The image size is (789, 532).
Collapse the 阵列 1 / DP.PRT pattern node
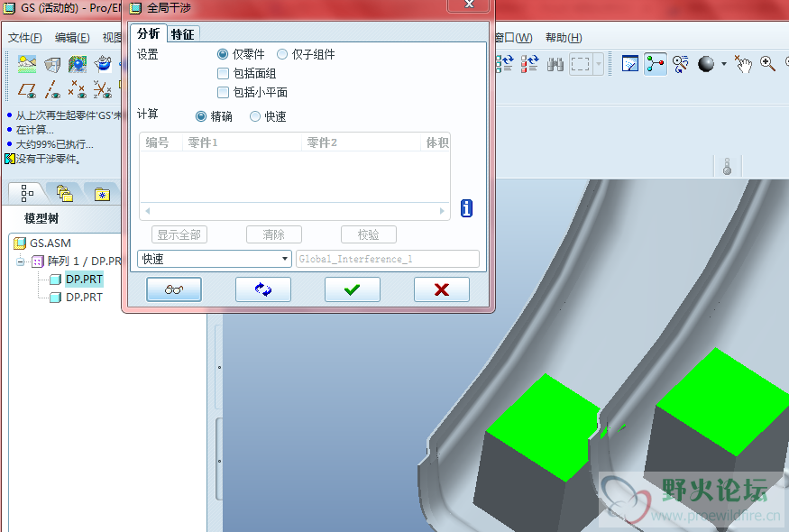tap(20, 261)
